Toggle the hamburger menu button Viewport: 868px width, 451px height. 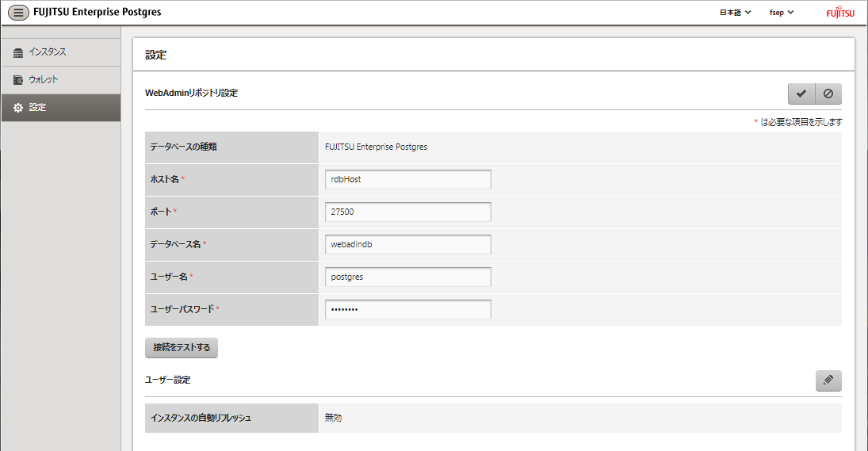point(18,12)
